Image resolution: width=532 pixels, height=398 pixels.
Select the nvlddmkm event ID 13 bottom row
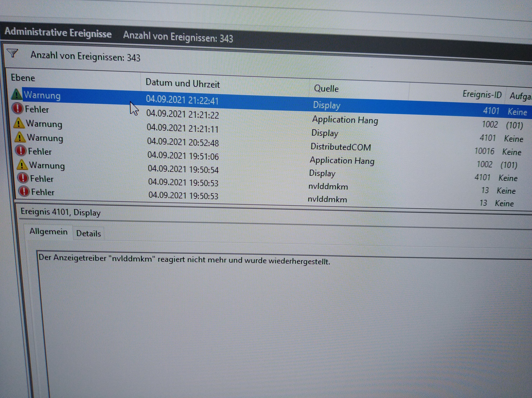(x=327, y=199)
